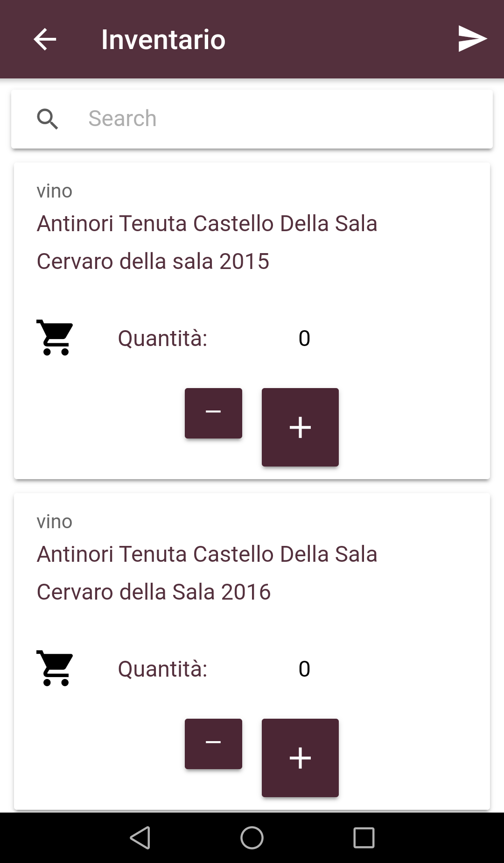
Task: Tap the vino label on the first card
Action: (55, 191)
